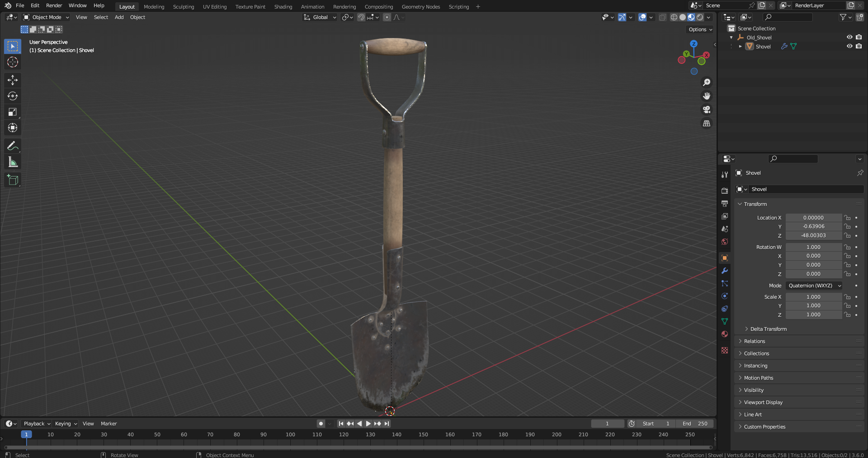Viewport: 868px width, 458px height.
Task: Open the Output properties tab
Action: pos(725,203)
